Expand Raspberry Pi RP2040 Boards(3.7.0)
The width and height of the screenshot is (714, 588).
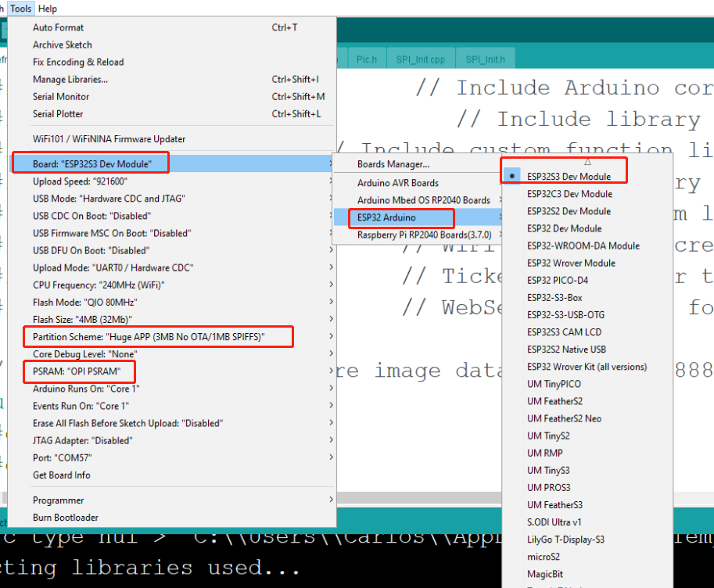click(418, 235)
